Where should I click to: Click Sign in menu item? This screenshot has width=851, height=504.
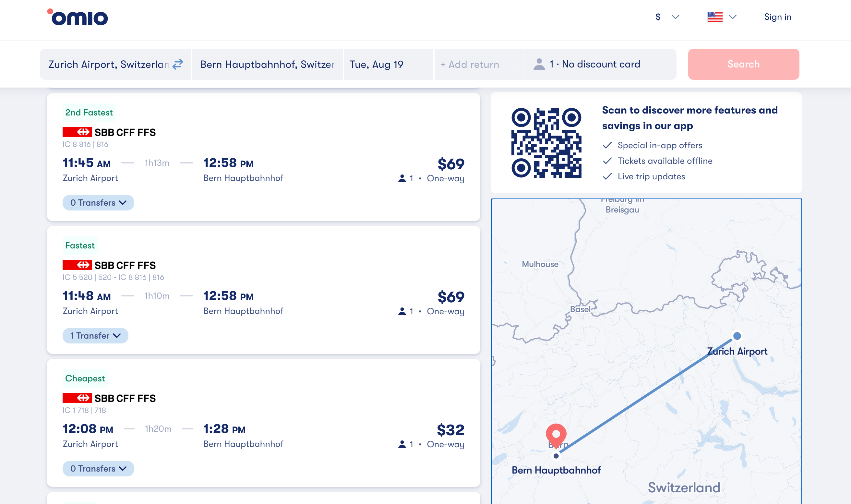[778, 17]
